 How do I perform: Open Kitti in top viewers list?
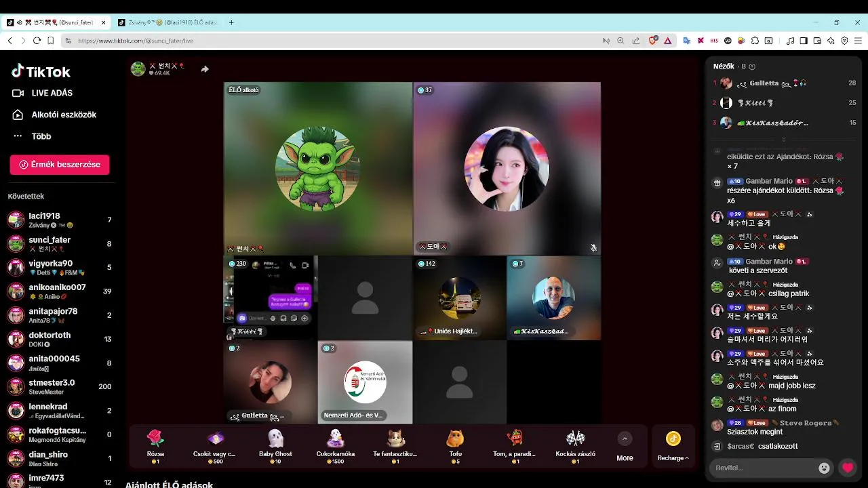pyautogui.click(x=784, y=103)
